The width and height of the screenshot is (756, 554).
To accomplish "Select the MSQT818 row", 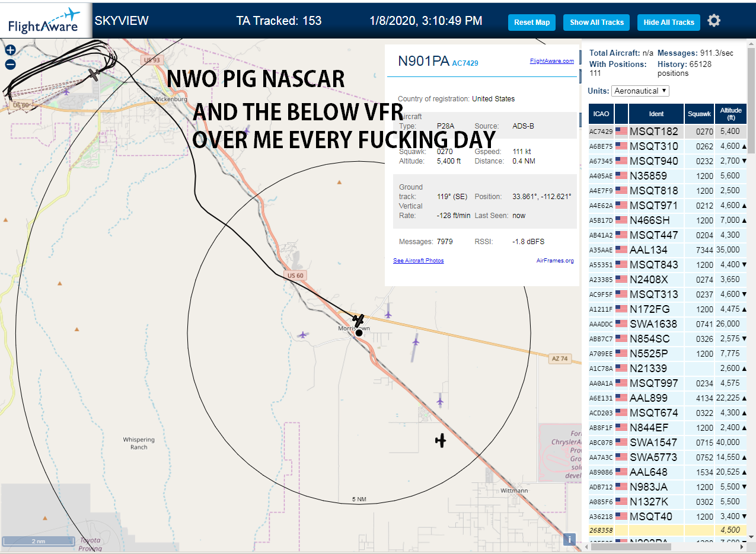I will [668, 190].
